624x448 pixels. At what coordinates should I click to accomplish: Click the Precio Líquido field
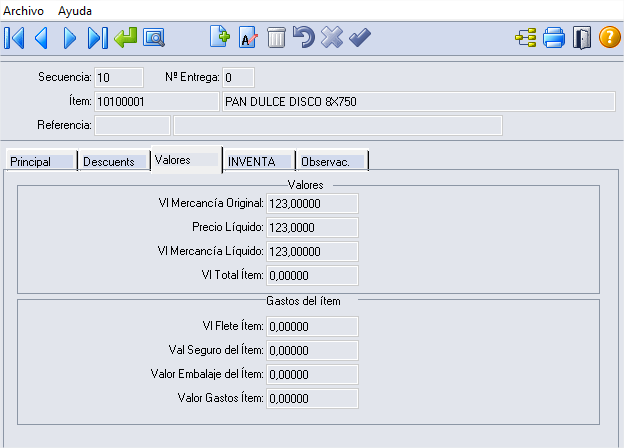coord(312,227)
